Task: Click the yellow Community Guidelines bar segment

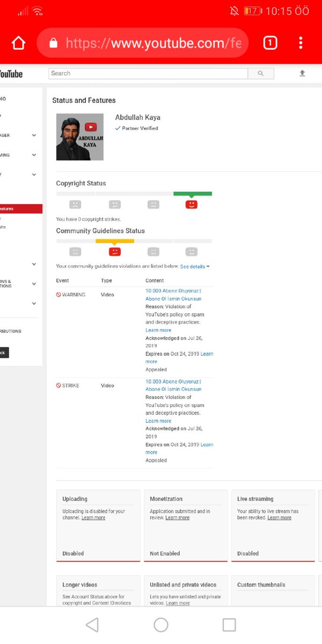Action: (115, 241)
